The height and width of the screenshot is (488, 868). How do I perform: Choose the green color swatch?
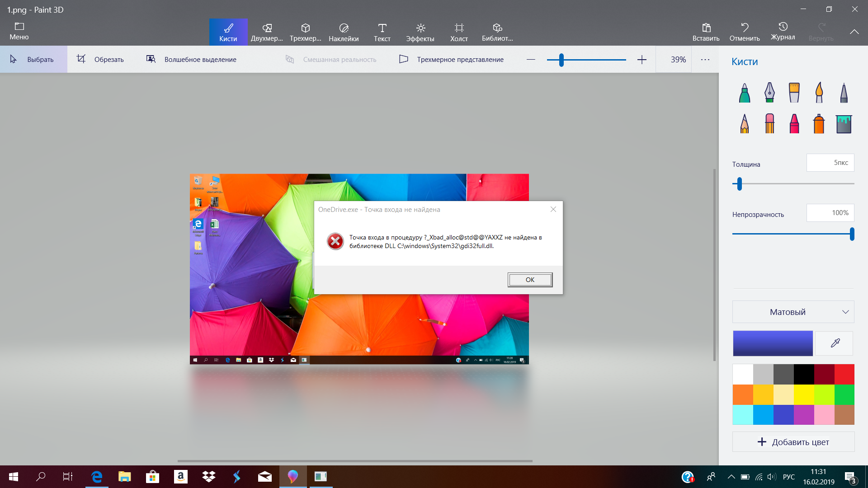click(844, 394)
